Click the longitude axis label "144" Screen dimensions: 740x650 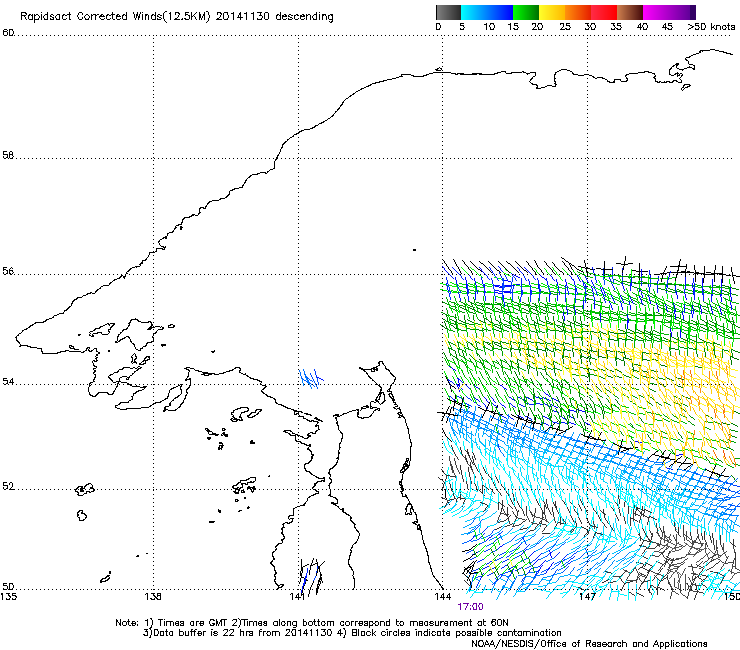[x=443, y=596]
